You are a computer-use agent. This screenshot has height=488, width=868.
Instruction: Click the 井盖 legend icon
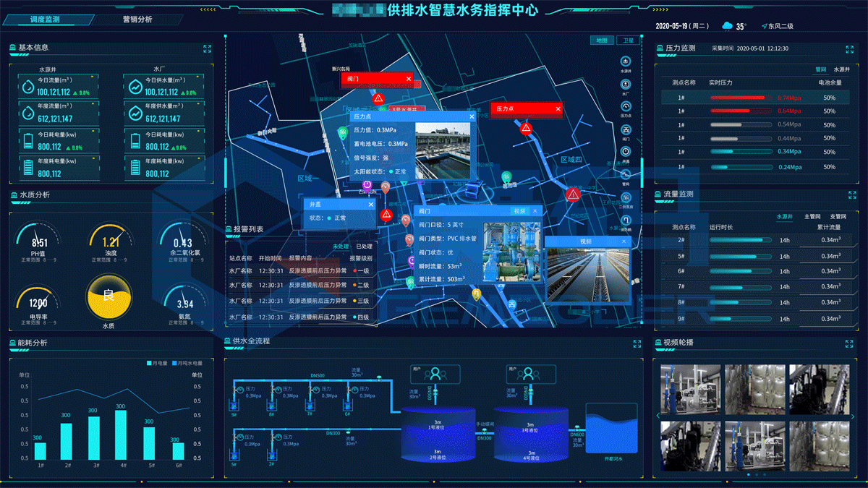(624, 152)
